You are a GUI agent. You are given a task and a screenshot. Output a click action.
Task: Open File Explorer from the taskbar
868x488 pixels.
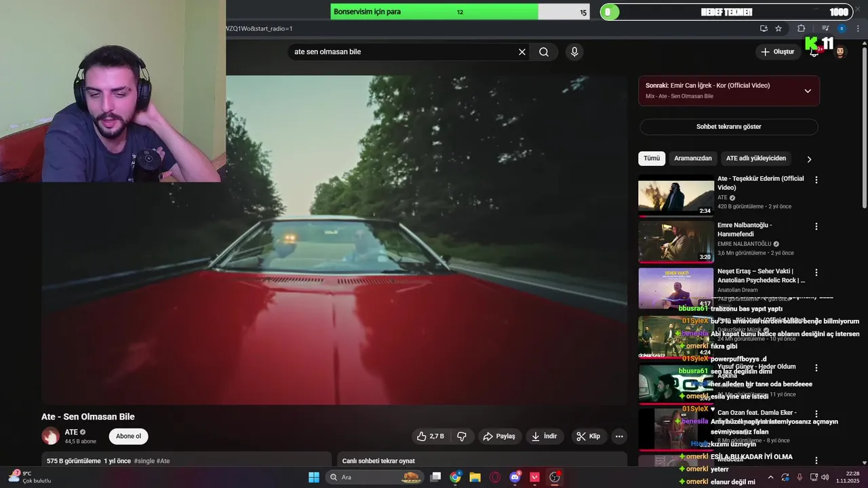coord(475,477)
